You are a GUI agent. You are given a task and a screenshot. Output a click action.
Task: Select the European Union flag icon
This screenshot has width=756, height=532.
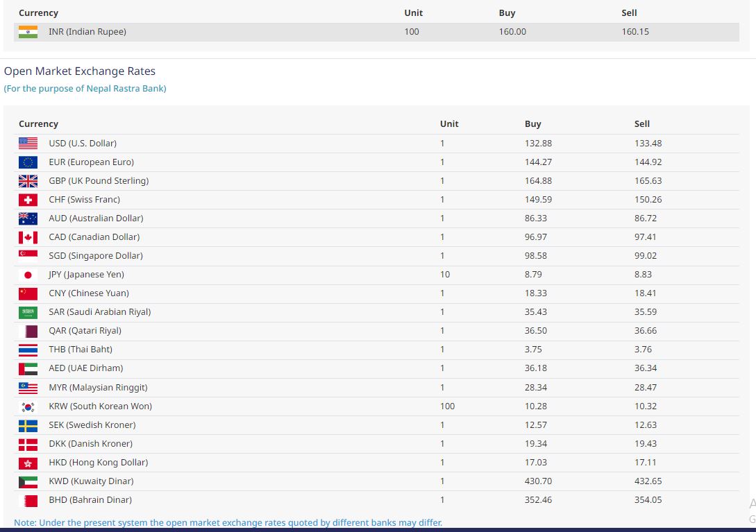[x=28, y=162]
